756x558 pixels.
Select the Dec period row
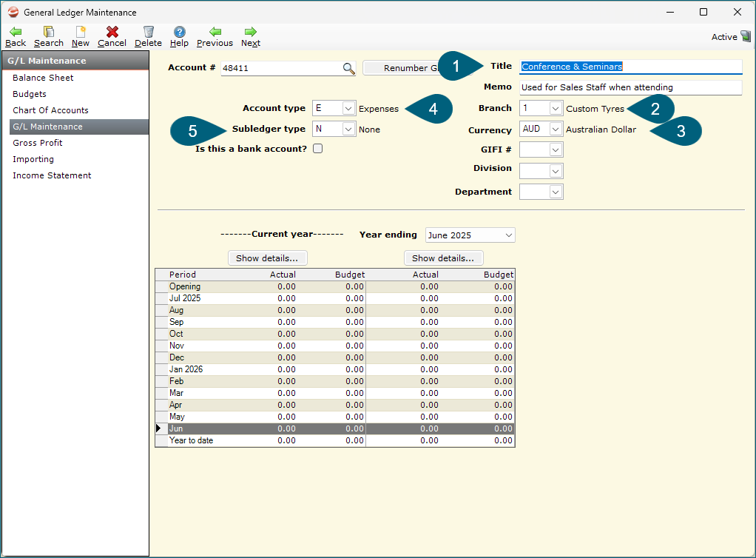point(335,357)
